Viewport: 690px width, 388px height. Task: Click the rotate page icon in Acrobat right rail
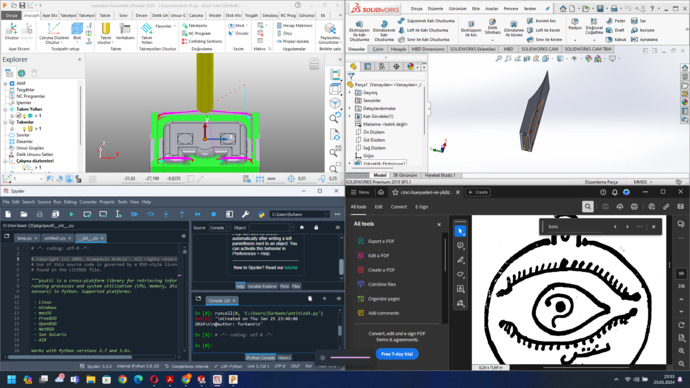pos(681,325)
